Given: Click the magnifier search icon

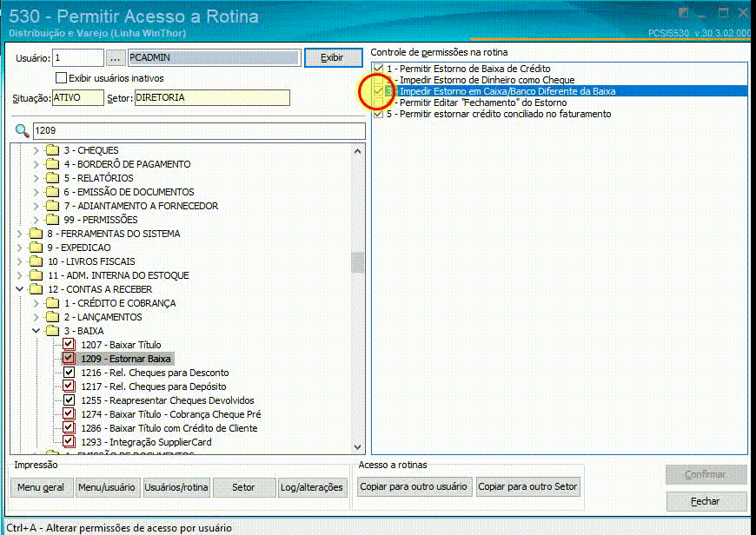Looking at the screenshot, I should pos(23,130).
